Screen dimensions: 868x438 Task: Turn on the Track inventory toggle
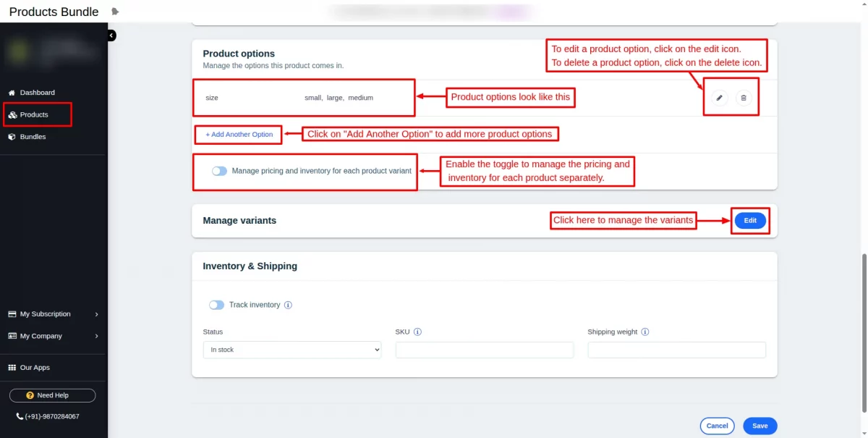216,304
